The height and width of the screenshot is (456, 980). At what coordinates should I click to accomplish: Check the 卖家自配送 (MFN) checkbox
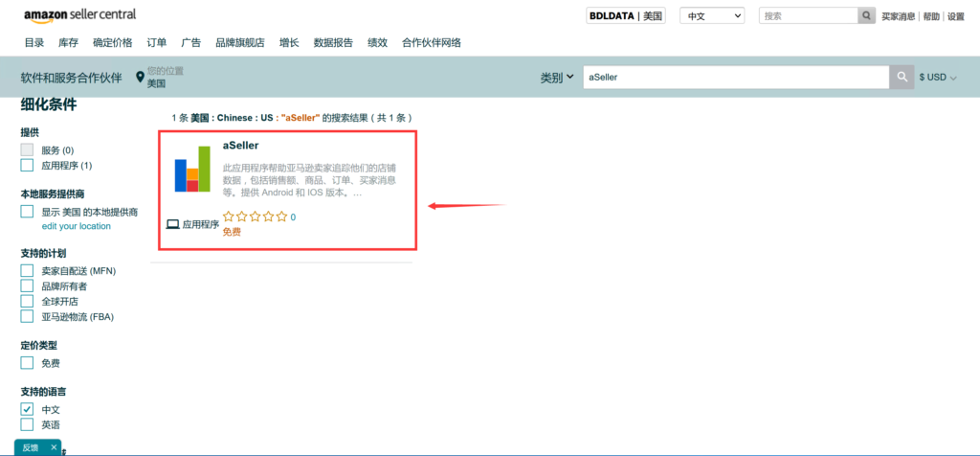27,271
